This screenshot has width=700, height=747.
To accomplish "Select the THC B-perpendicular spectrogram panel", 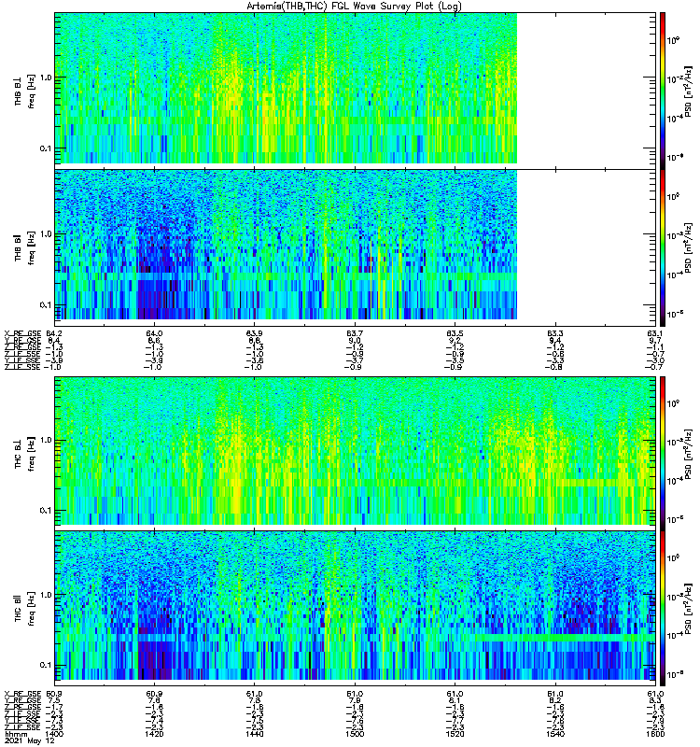I will click(355, 453).
